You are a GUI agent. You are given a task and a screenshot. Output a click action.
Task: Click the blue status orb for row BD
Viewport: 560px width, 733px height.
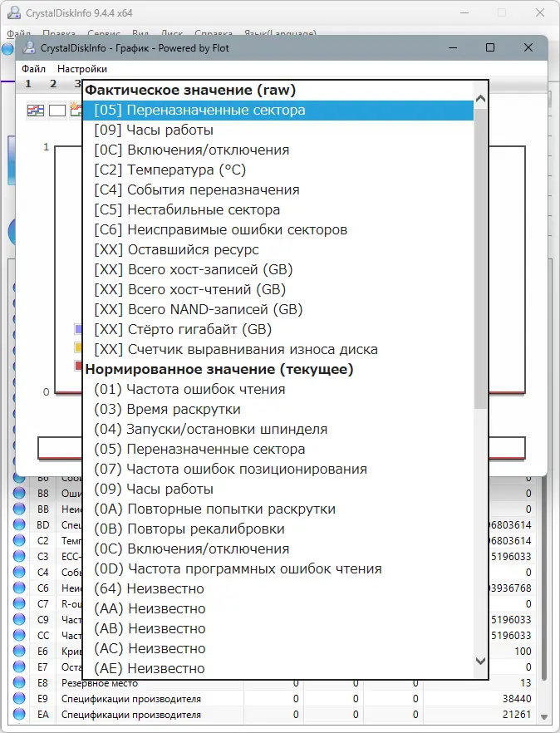coord(19,524)
